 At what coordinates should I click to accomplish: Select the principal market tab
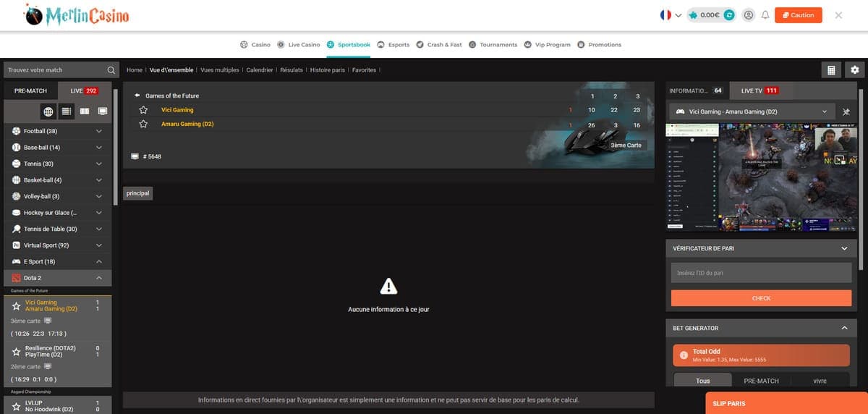pyautogui.click(x=137, y=193)
